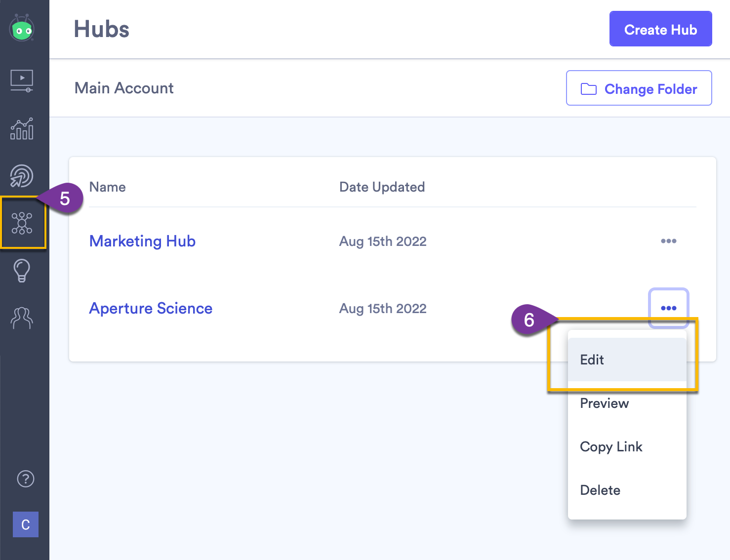Open the video content sidebar icon
This screenshot has width=730, height=560.
pyautogui.click(x=22, y=81)
